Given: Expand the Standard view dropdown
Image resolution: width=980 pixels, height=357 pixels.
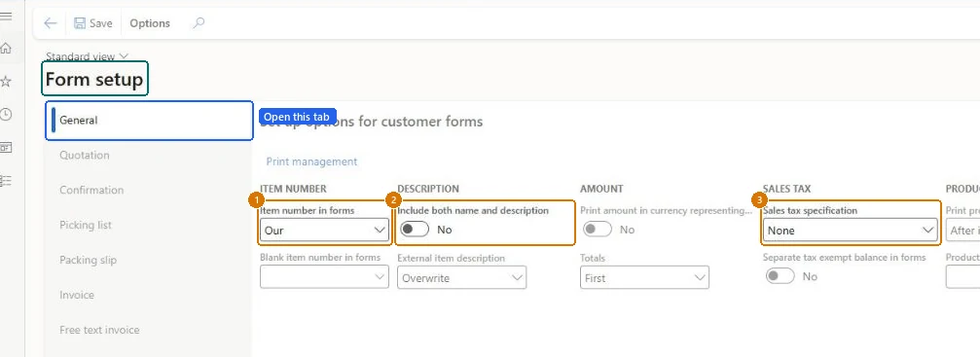Looking at the screenshot, I should [x=87, y=56].
